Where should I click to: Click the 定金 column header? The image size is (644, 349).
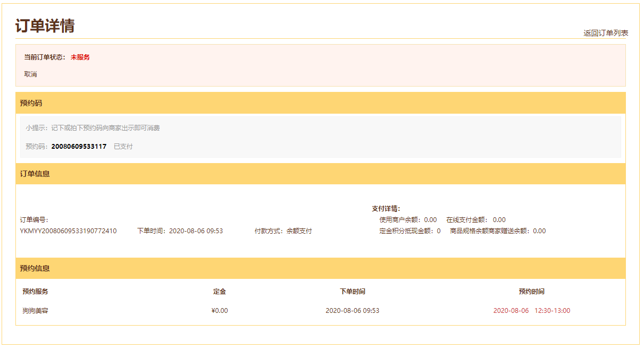(220, 292)
